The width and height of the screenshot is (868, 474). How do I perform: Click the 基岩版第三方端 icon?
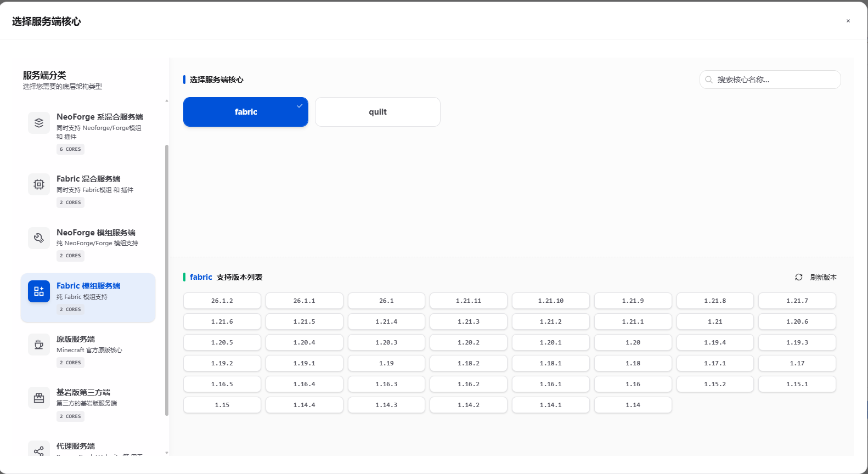point(39,398)
